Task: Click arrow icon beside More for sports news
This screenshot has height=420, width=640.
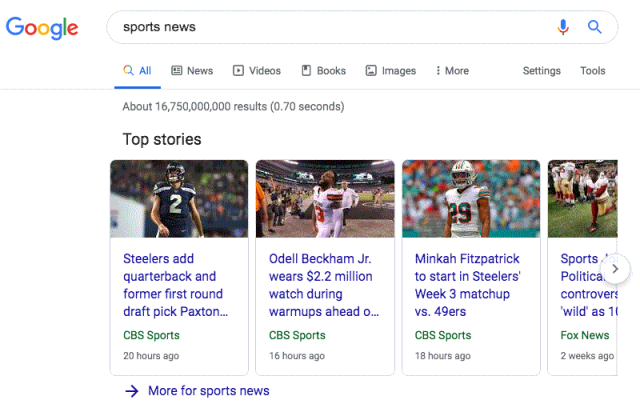Action: [131, 391]
